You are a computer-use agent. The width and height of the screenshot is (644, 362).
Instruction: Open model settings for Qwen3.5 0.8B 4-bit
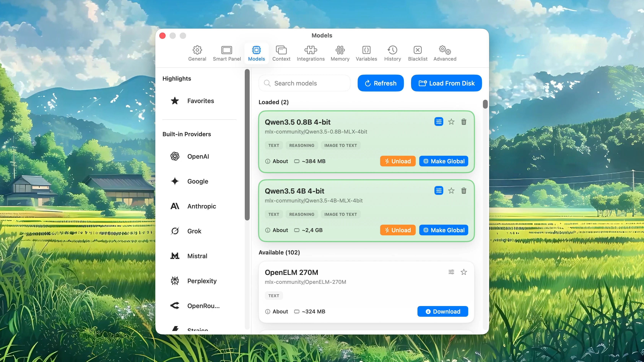point(438,122)
